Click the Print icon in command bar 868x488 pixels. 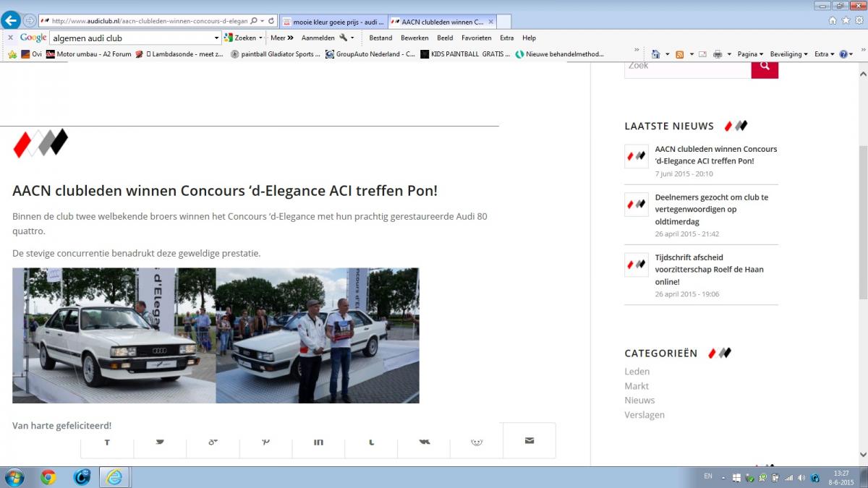(x=718, y=54)
